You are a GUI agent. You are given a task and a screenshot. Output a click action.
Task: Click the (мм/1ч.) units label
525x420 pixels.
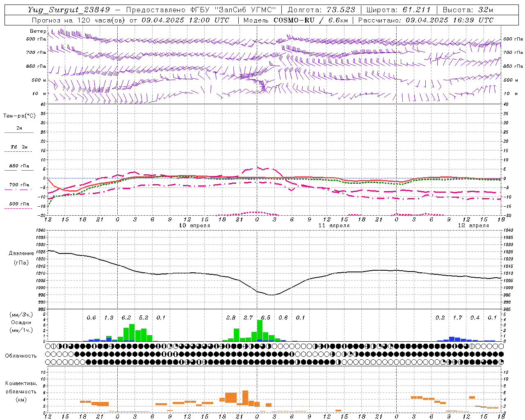(x=21, y=330)
